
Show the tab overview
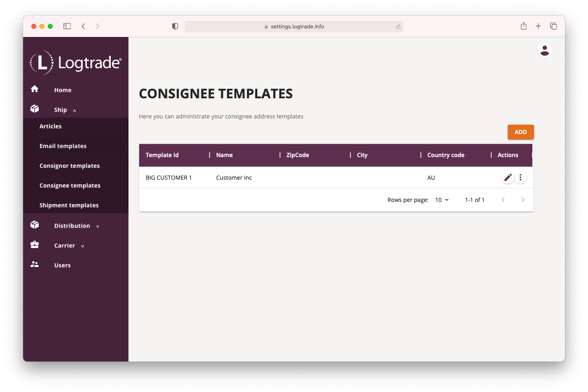click(x=553, y=26)
